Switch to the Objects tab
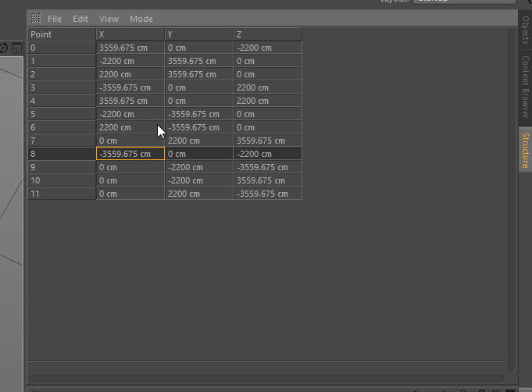 (525, 30)
